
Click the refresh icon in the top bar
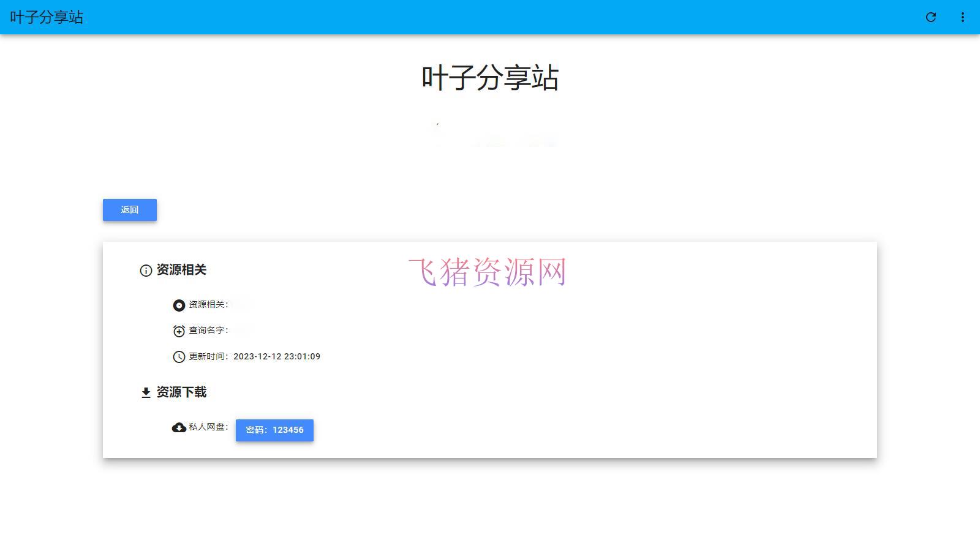[x=930, y=17]
